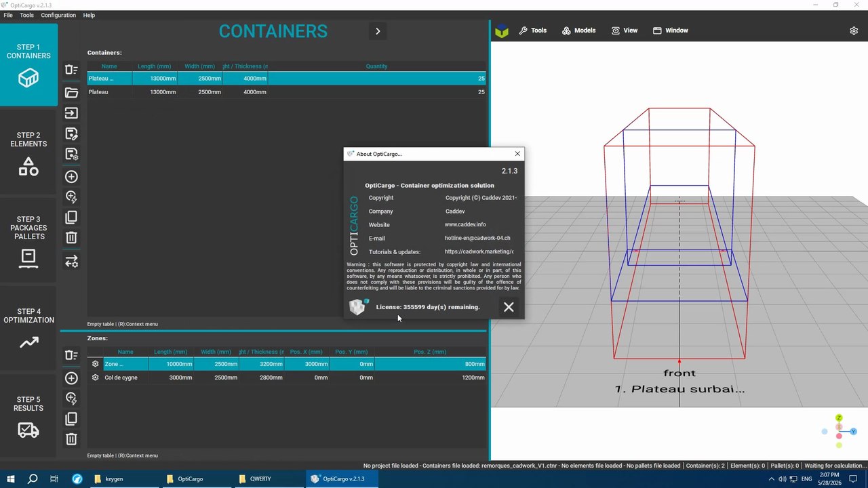Open the viewer View dropdown
Screen dimensions: 868x488
pos(625,30)
